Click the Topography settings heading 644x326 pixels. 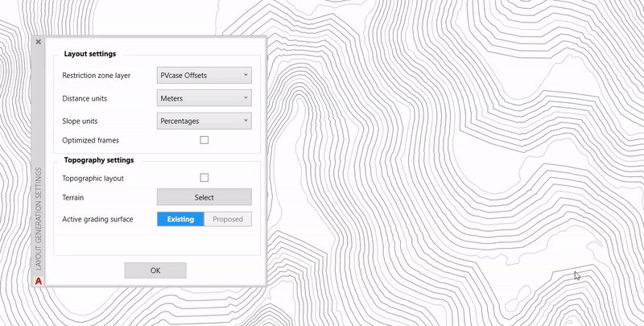tap(99, 160)
